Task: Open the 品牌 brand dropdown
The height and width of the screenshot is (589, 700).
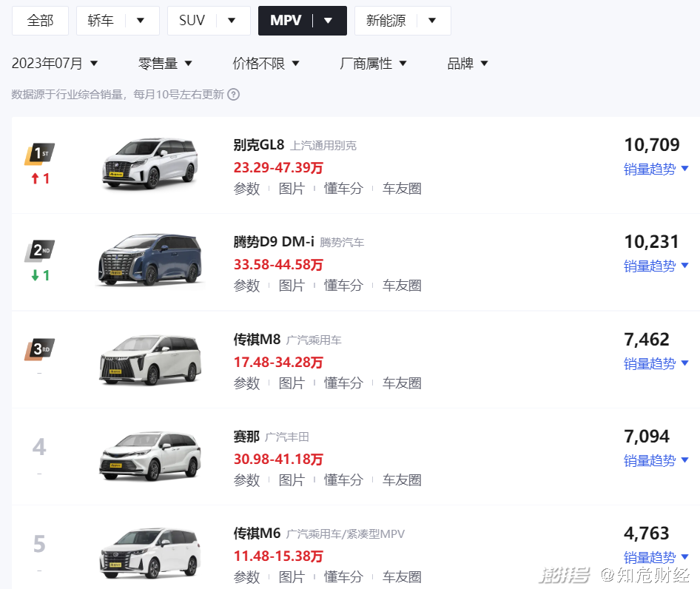Action: pyautogui.click(x=468, y=64)
